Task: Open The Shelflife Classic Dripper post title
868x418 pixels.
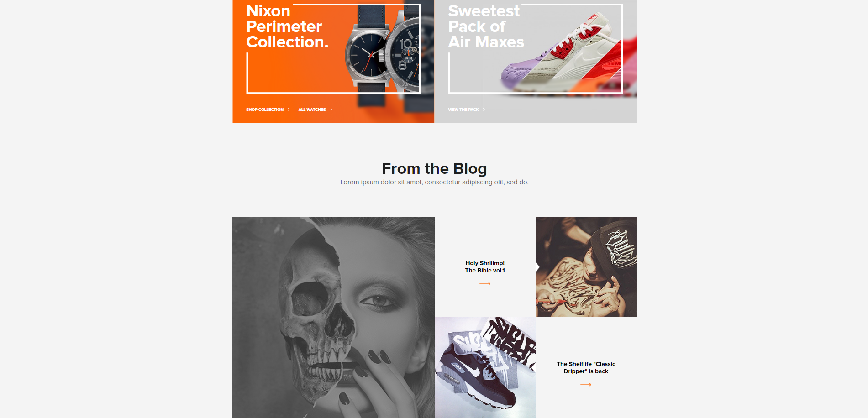Action: click(x=586, y=368)
